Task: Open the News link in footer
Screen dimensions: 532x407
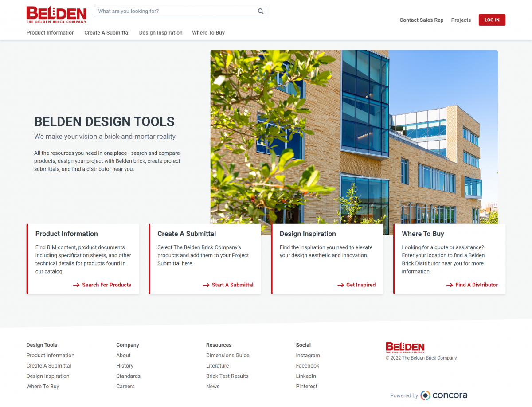Action: (x=213, y=387)
